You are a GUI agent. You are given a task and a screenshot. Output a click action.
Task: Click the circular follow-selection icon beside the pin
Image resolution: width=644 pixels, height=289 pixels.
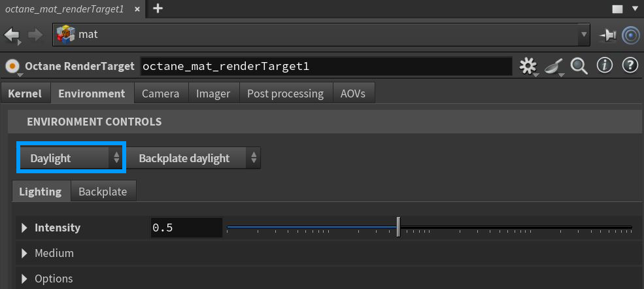pyautogui.click(x=630, y=35)
